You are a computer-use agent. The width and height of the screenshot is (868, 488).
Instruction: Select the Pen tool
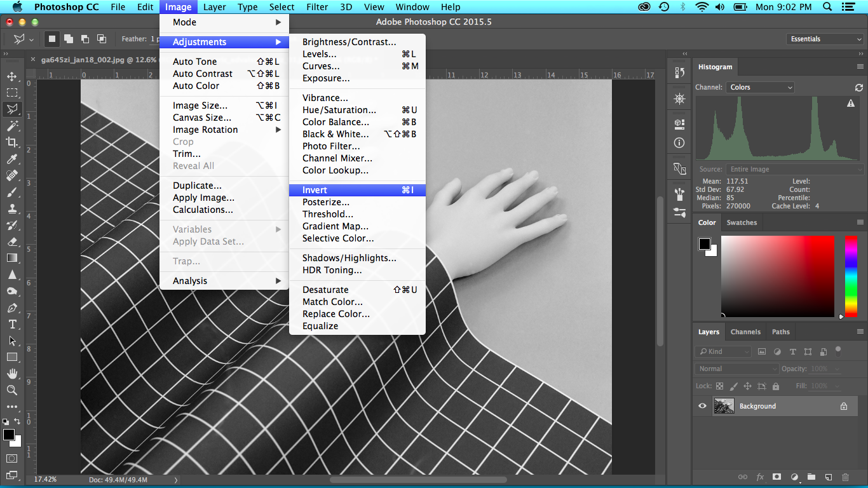coord(11,308)
